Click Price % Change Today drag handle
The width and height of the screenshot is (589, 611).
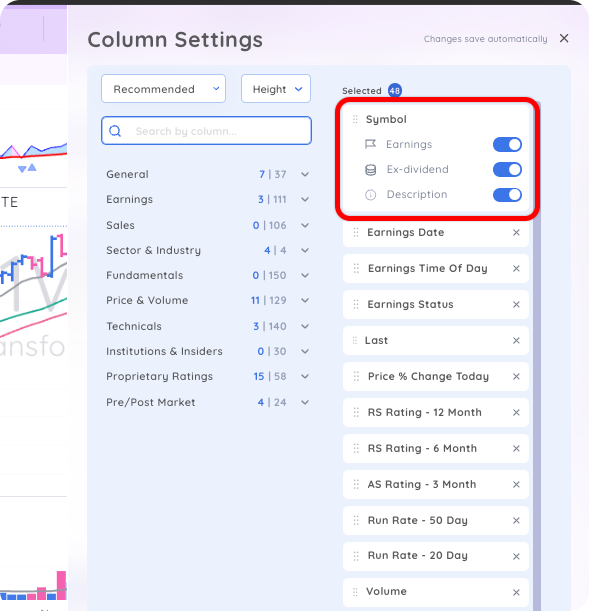(x=356, y=376)
